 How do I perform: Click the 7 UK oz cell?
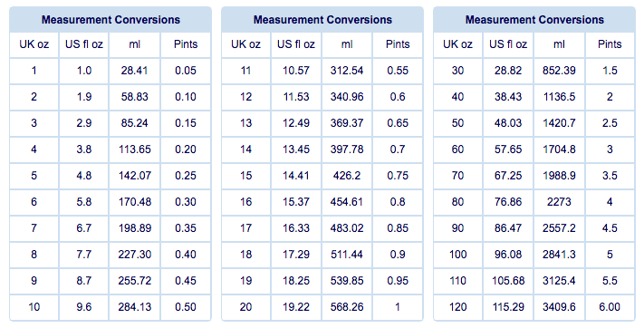(x=34, y=228)
